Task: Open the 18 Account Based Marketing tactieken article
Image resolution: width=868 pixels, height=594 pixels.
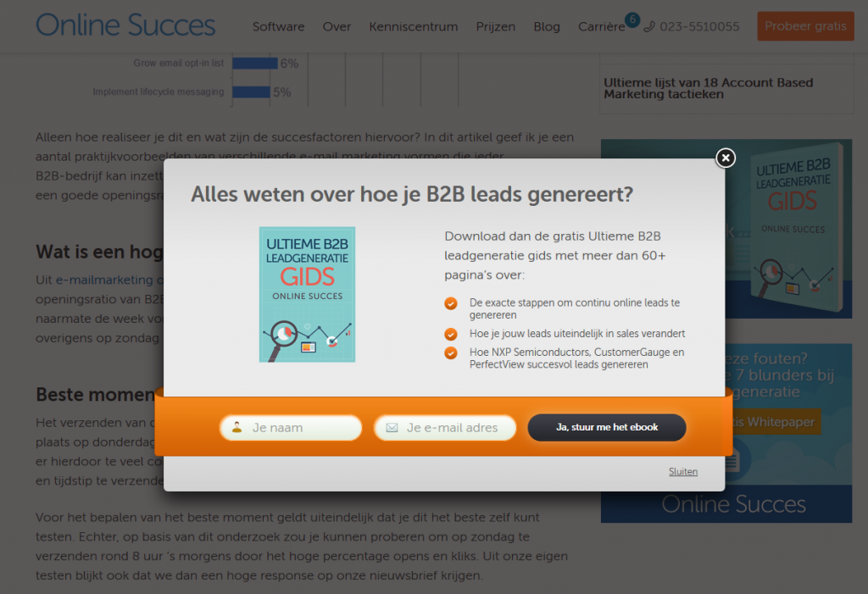Action: tap(708, 88)
